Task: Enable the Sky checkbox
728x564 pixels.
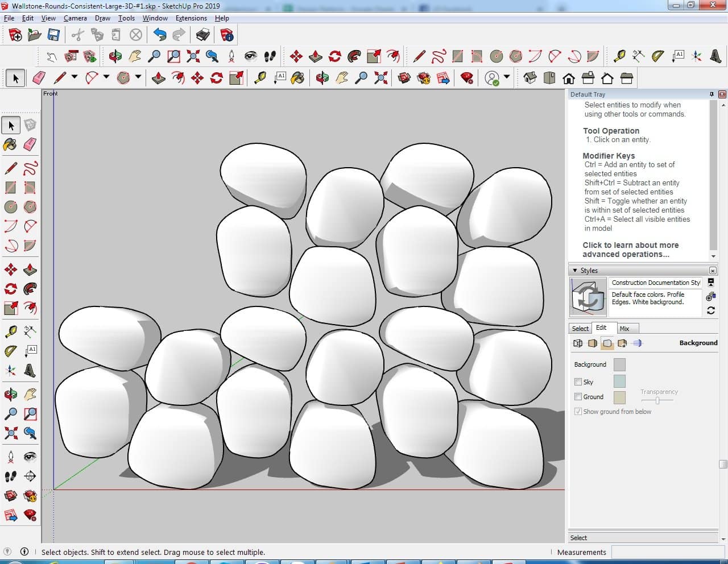Action: pyautogui.click(x=578, y=382)
